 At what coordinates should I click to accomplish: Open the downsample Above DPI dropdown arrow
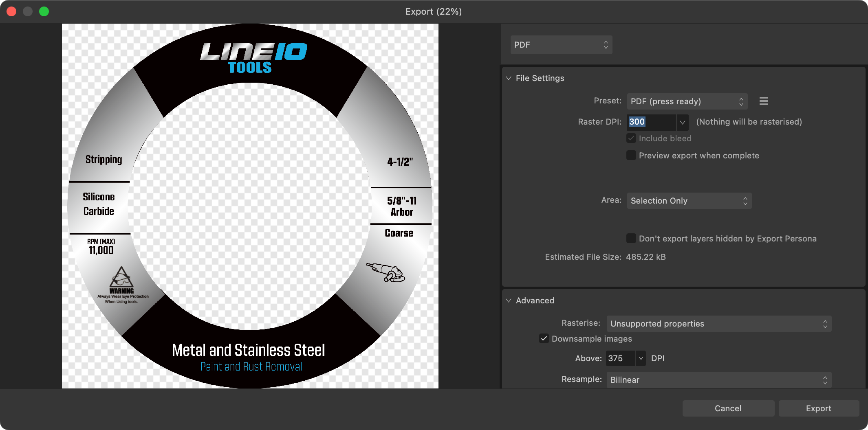pos(641,358)
